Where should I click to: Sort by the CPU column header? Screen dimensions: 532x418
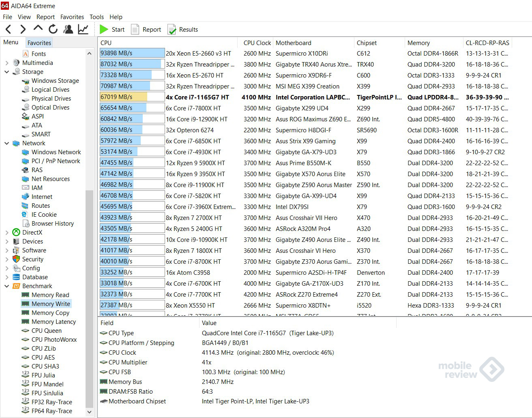pos(168,43)
